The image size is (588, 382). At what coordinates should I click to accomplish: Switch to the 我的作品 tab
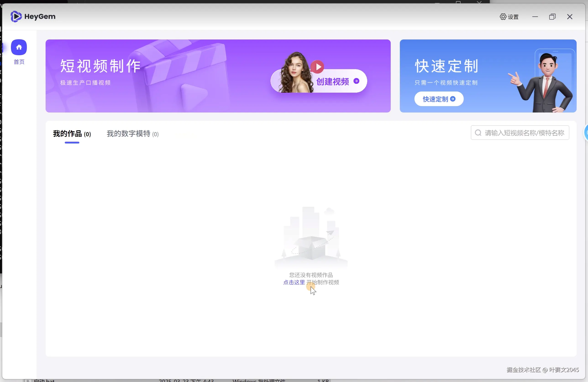[72, 134]
